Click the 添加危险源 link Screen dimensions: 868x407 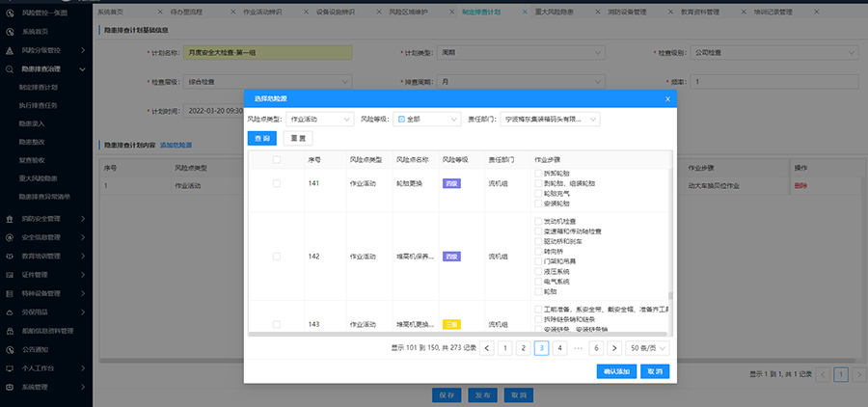click(176, 145)
